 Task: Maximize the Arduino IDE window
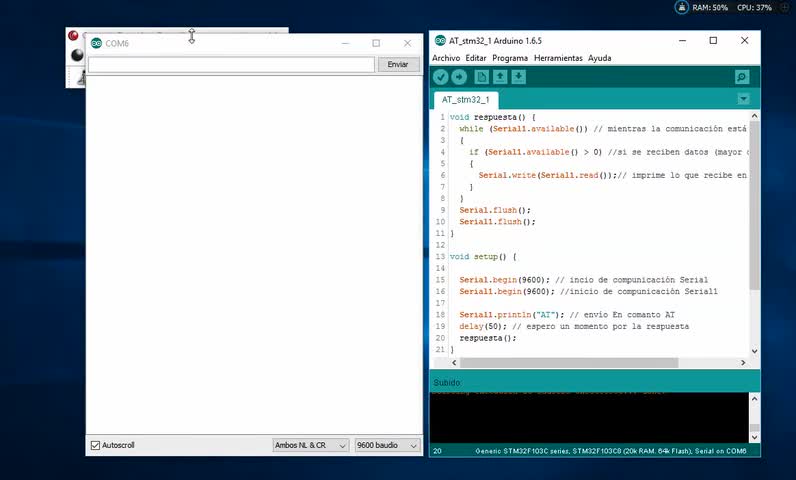pos(713,41)
